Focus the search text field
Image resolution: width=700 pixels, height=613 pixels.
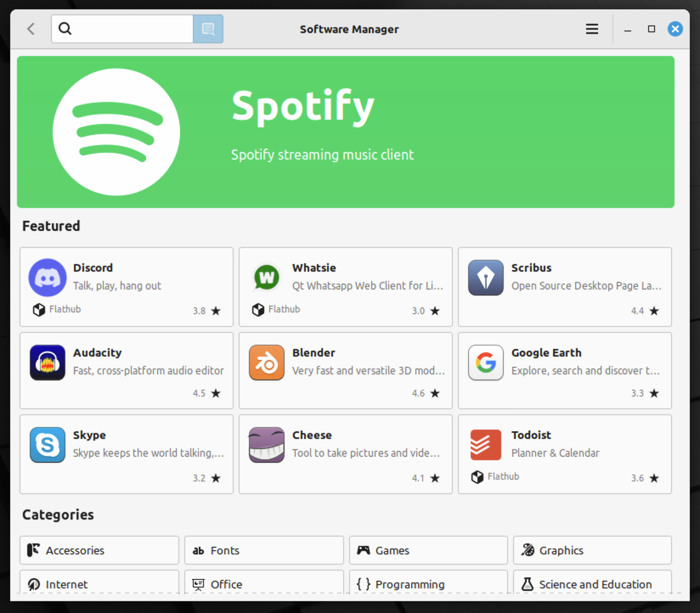point(122,29)
